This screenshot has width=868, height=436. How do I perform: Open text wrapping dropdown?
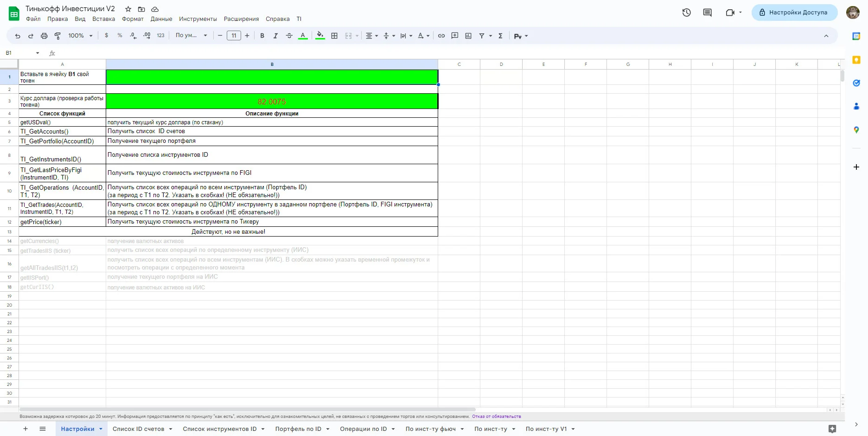(x=406, y=36)
